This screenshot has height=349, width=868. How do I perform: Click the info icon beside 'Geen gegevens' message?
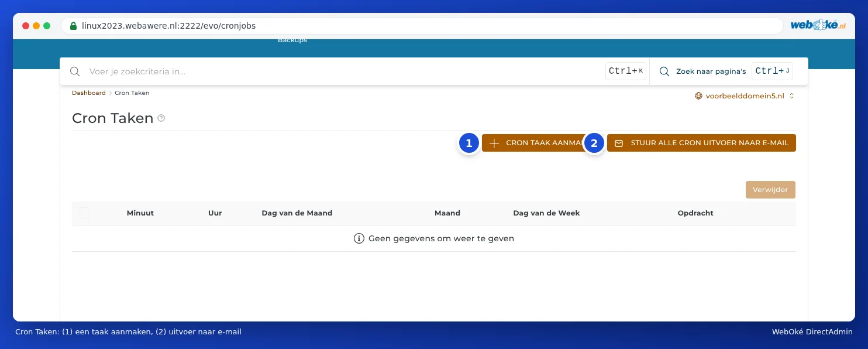coord(359,238)
